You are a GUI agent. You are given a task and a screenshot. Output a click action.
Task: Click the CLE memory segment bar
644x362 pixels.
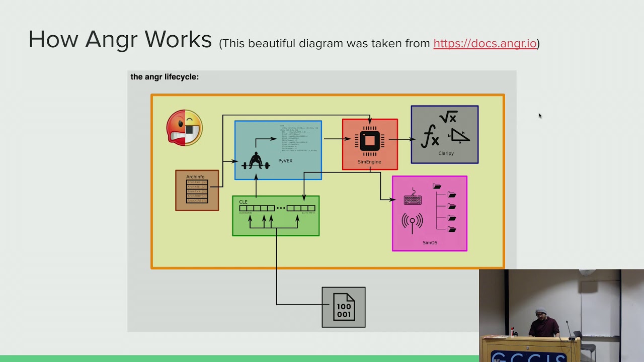pyautogui.click(x=277, y=208)
